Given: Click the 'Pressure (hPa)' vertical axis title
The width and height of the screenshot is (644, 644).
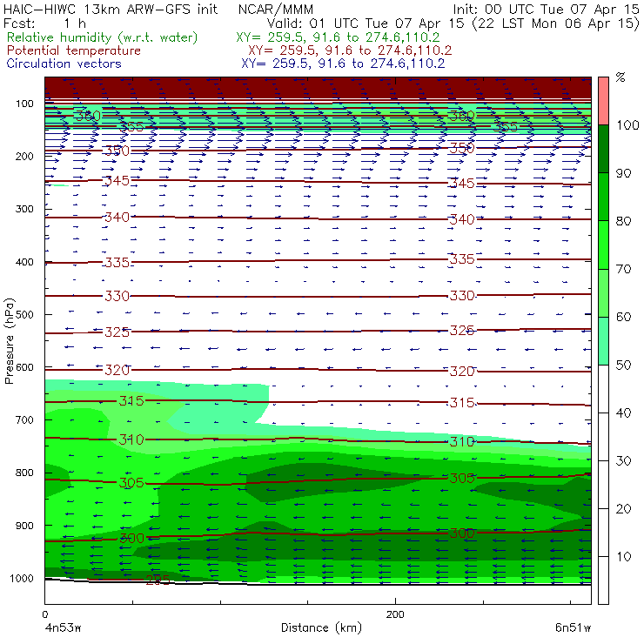Looking at the screenshot, I should (x=10, y=341).
